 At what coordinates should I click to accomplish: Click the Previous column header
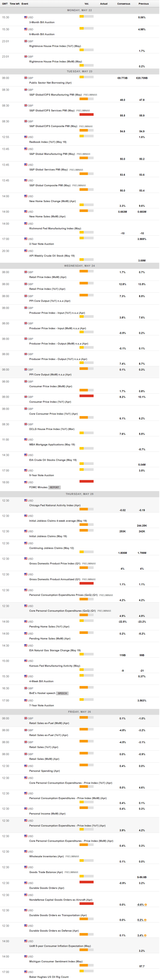click(x=144, y=4)
